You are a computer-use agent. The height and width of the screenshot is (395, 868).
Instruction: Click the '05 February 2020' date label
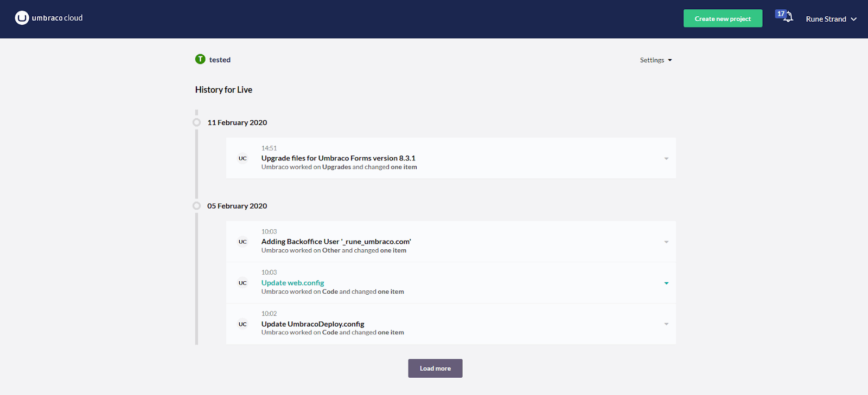[237, 206]
